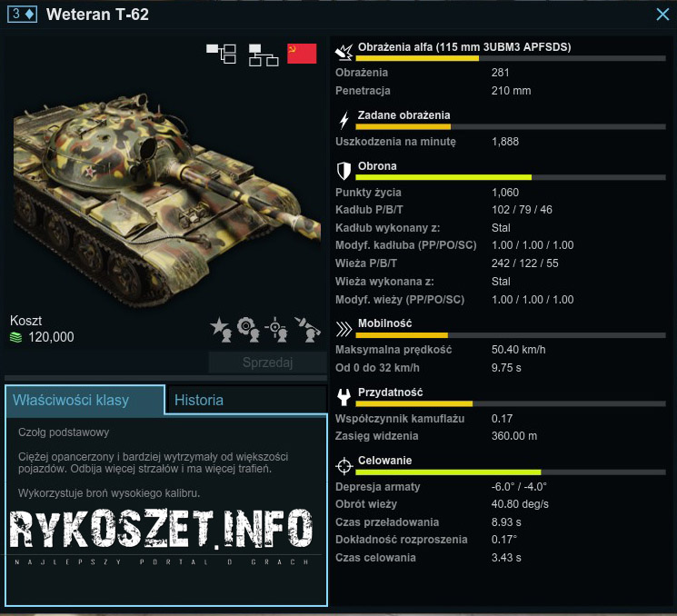Select the gunner crew icon with crosshair
This screenshot has width=677, height=616.
277,329
